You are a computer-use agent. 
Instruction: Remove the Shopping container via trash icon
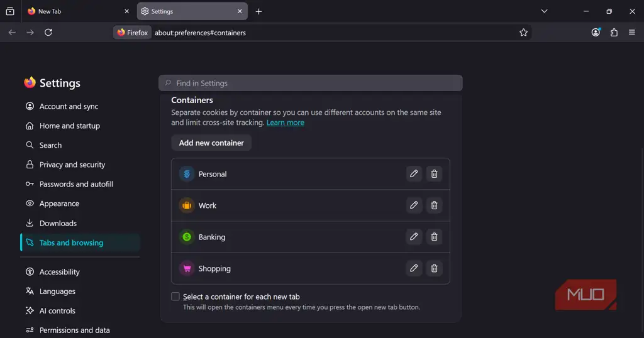pyautogui.click(x=434, y=268)
